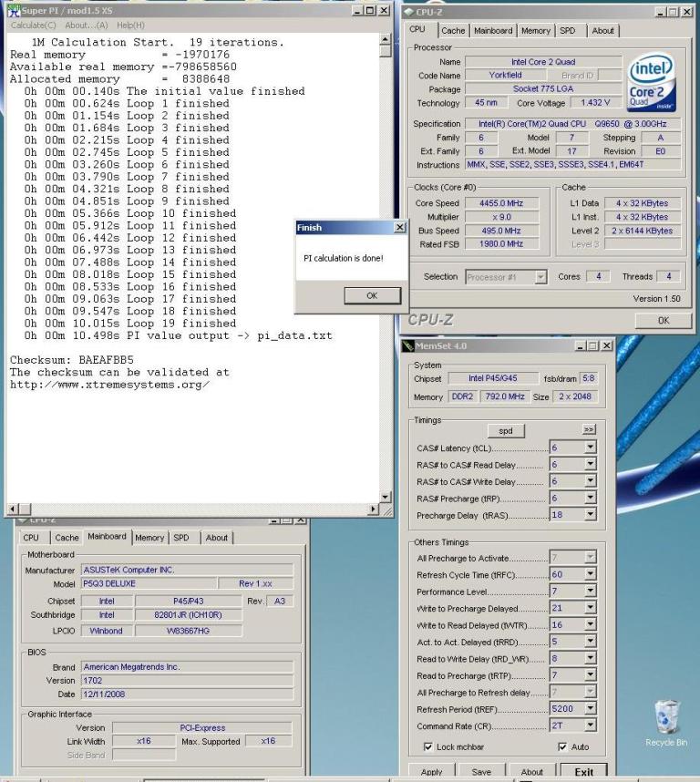Click the CPU-Z title bar icon
This screenshot has width=700, height=782.
pos(409,12)
